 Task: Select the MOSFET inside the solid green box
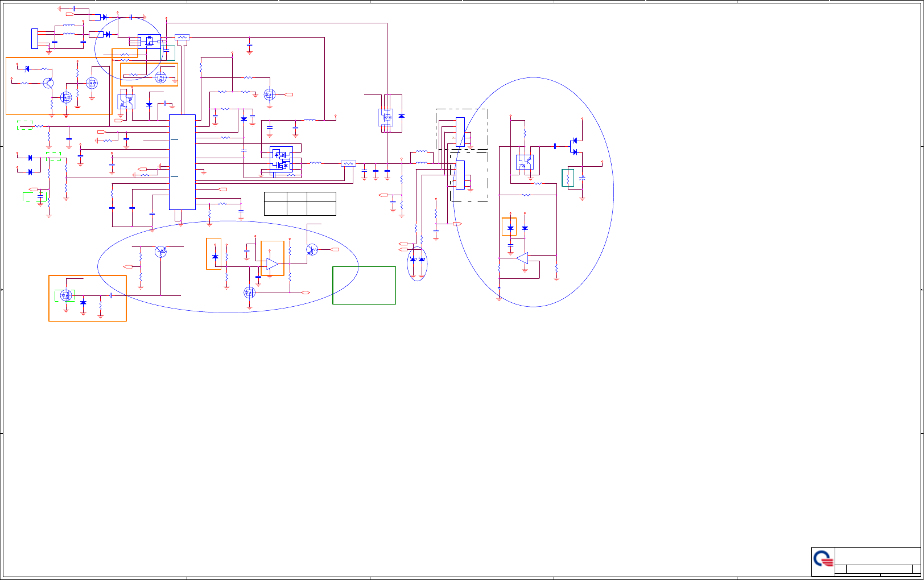(65, 295)
